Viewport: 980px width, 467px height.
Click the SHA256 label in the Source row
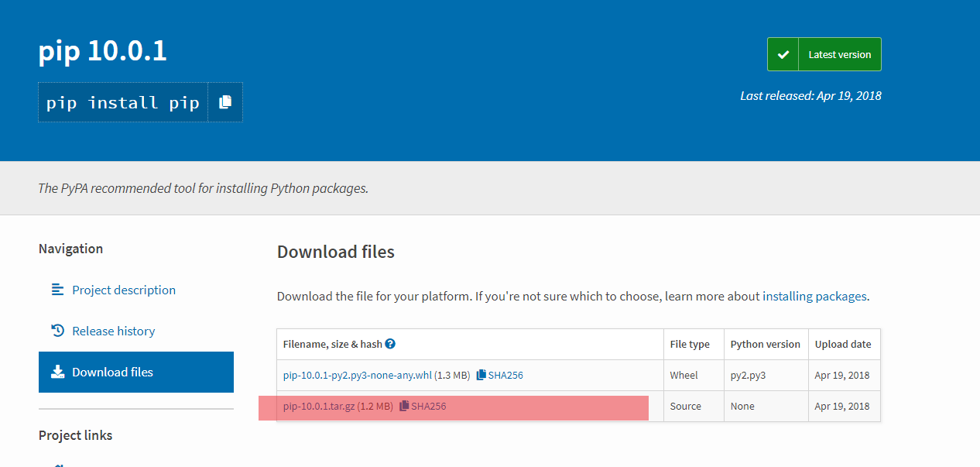pyautogui.click(x=428, y=406)
